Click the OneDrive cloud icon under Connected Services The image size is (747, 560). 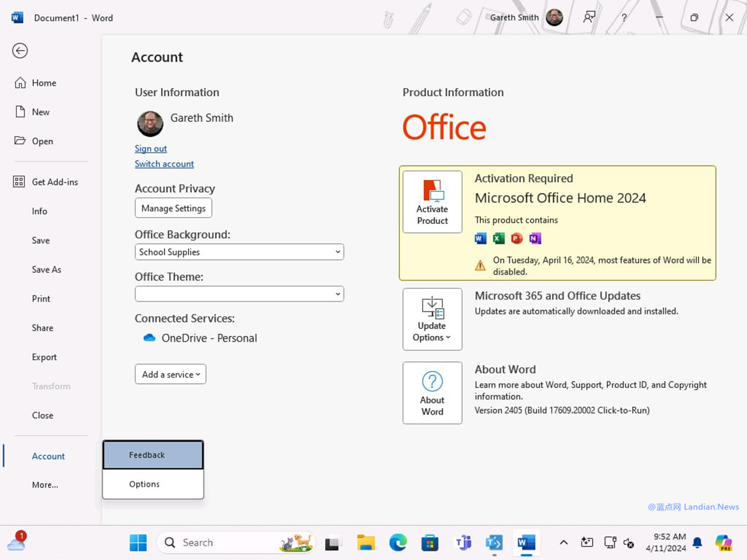click(x=149, y=338)
